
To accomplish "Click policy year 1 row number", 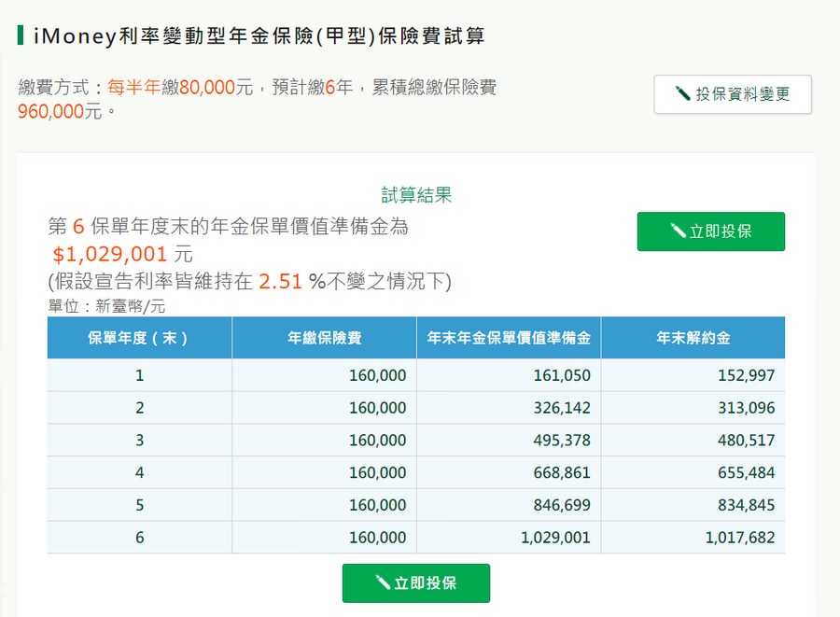I will 139,375.
